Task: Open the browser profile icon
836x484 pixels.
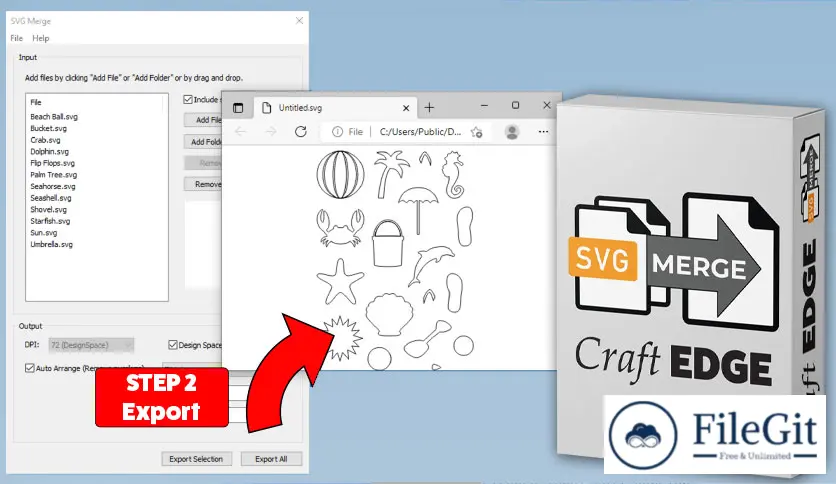Action: coord(512,132)
